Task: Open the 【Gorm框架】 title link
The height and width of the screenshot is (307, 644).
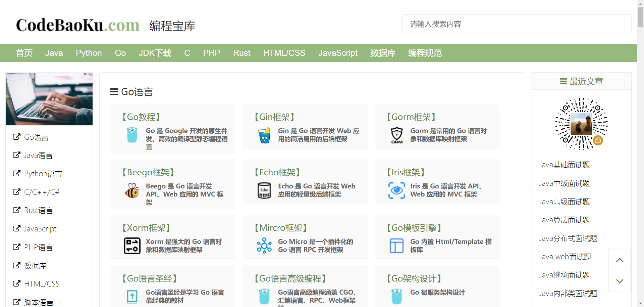Action: [411, 117]
